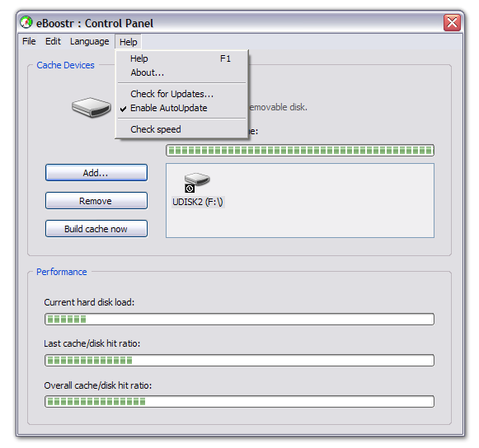Open the Language menu

click(90, 41)
